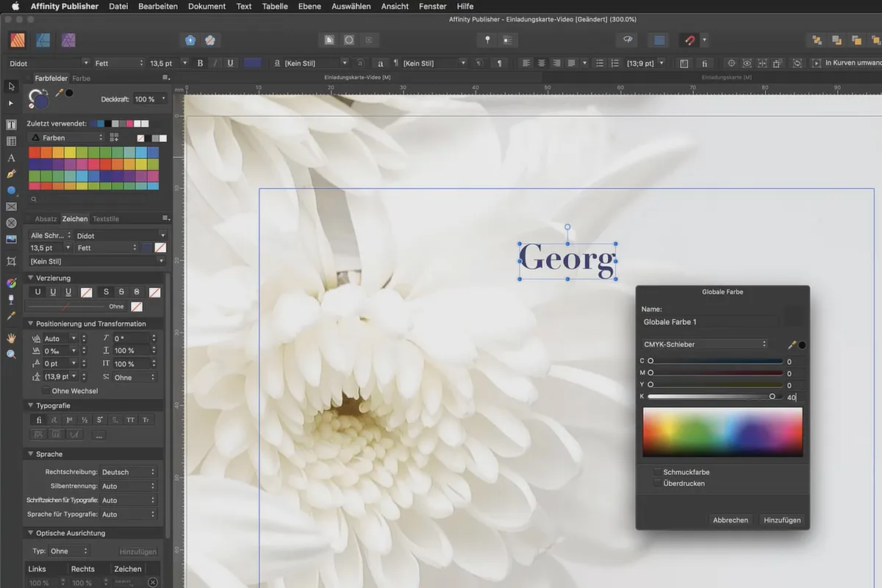Click the Underline toolbar button
The height and width of the screenshot is (588, 882).
coord(230,63)
